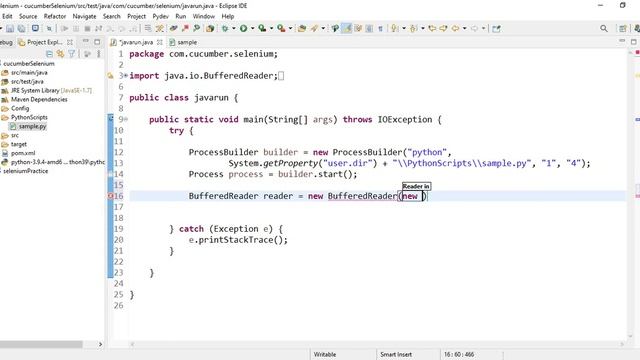Maximize the Project Explorer panel
The image size is (640, 360).
(97, 42)
